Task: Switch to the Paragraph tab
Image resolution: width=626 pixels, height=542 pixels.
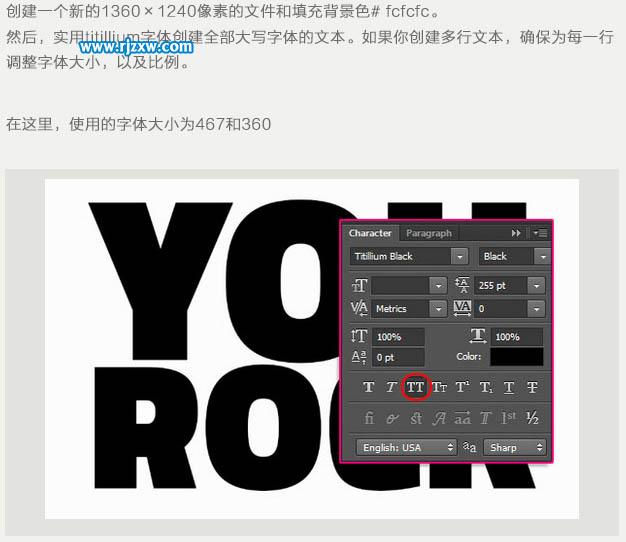Action: pyautogui.click(x=429, y=233)
